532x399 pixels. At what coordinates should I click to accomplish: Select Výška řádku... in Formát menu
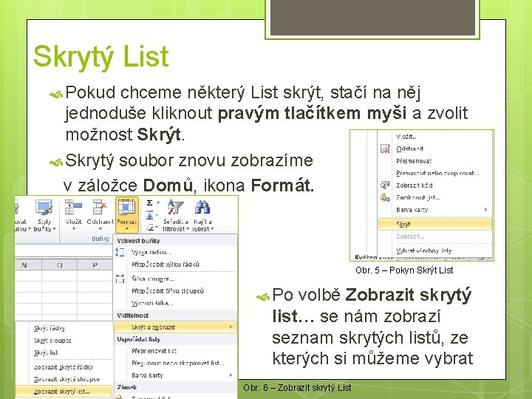click(151, 252)
